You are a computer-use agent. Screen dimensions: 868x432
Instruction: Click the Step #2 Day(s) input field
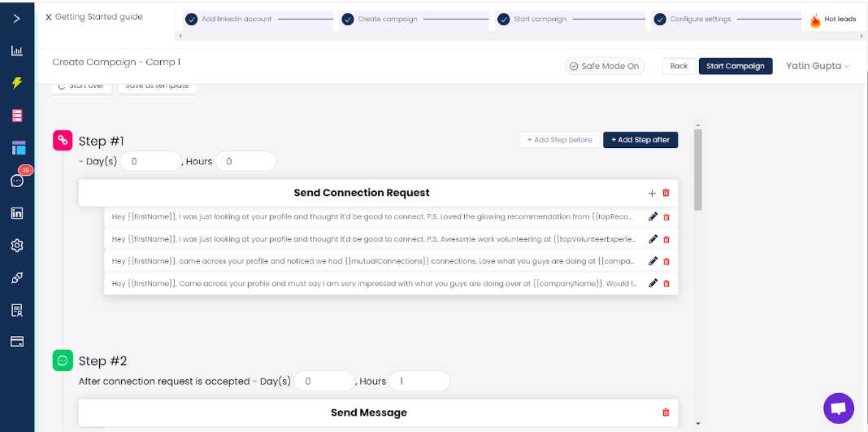pos(324,381)
